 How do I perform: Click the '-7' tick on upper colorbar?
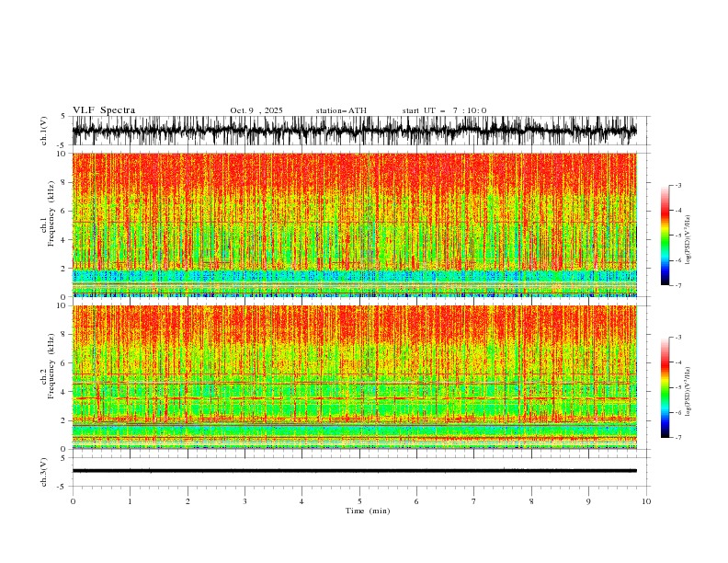pos(677,286)
